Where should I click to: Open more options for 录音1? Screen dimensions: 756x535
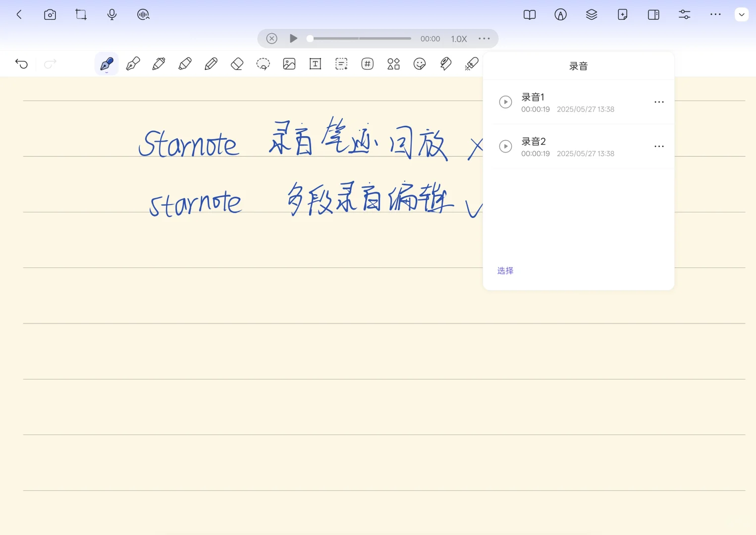click(659, 102)
